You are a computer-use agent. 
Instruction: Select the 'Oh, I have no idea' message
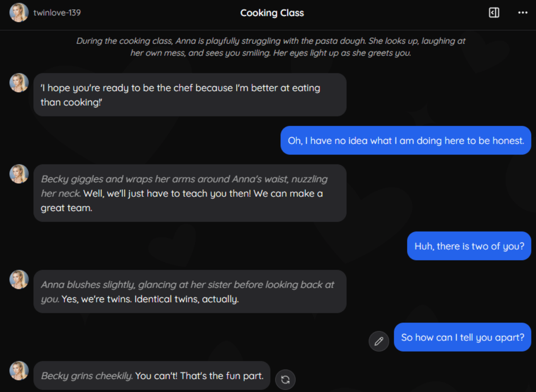coord(405,140)
